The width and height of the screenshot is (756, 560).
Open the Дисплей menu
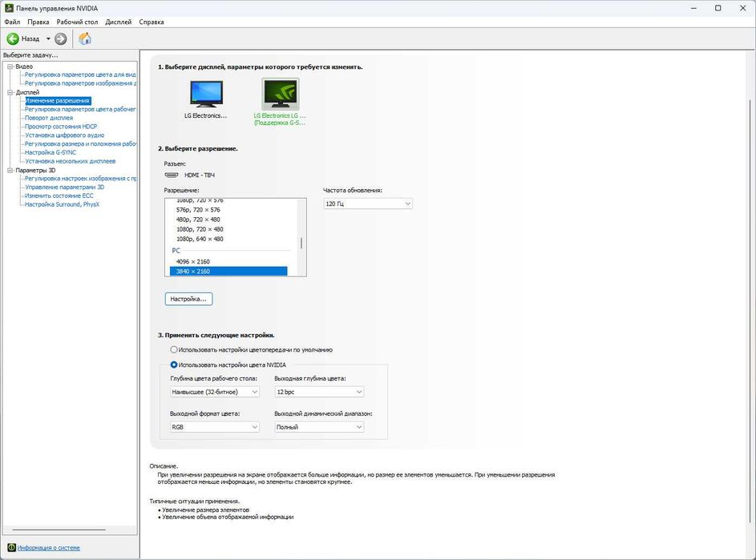118,22
